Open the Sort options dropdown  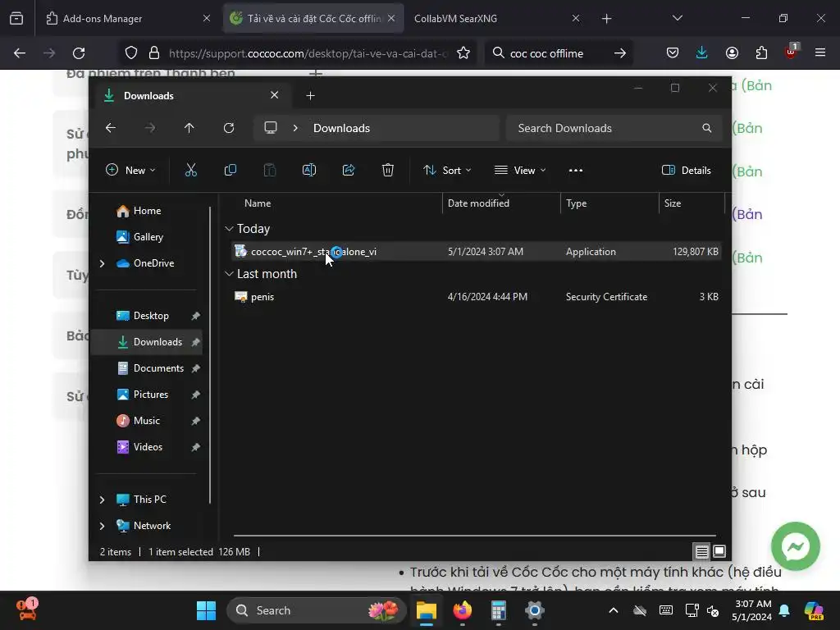[x=447, y=171]
